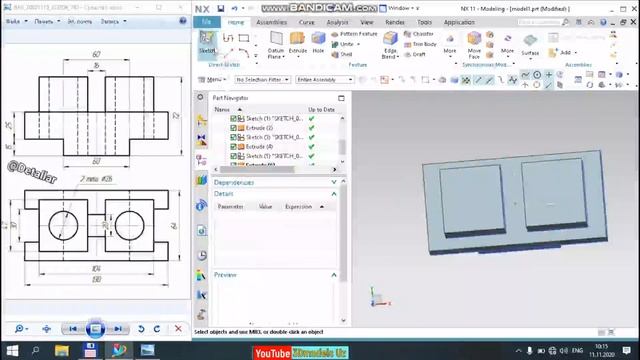Viewport: 640px width, 360px height.
Task: Open the History clock sidebar tab
Action: coord(202,256)
